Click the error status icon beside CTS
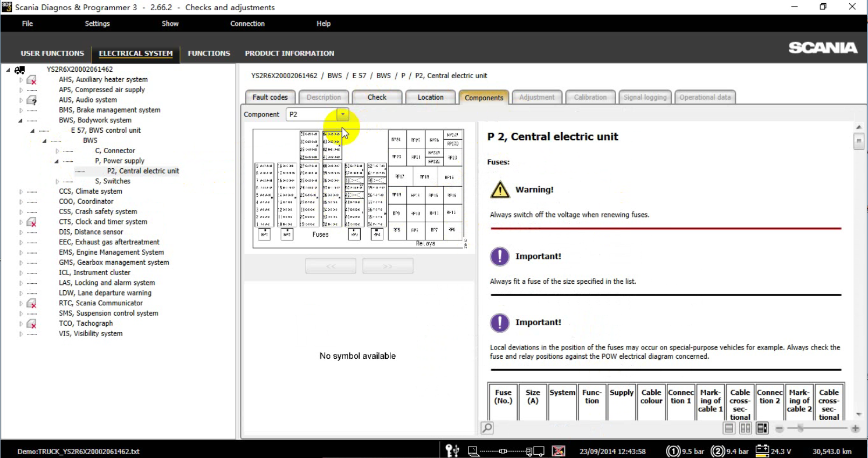The height and width of the screenshot is (458, 868). point(32,222)
